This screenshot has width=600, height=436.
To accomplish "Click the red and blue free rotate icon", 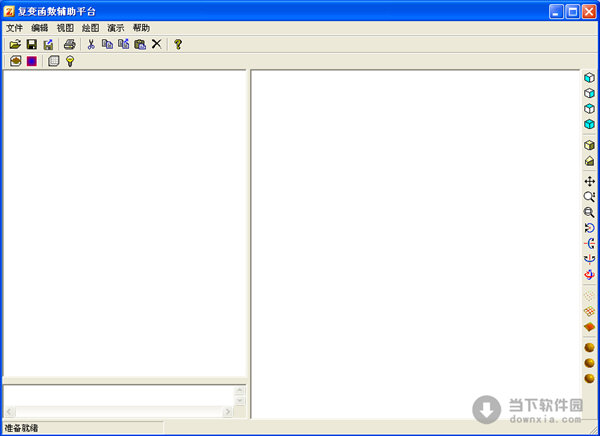I will pyautogui.click(x=589, y=274).
